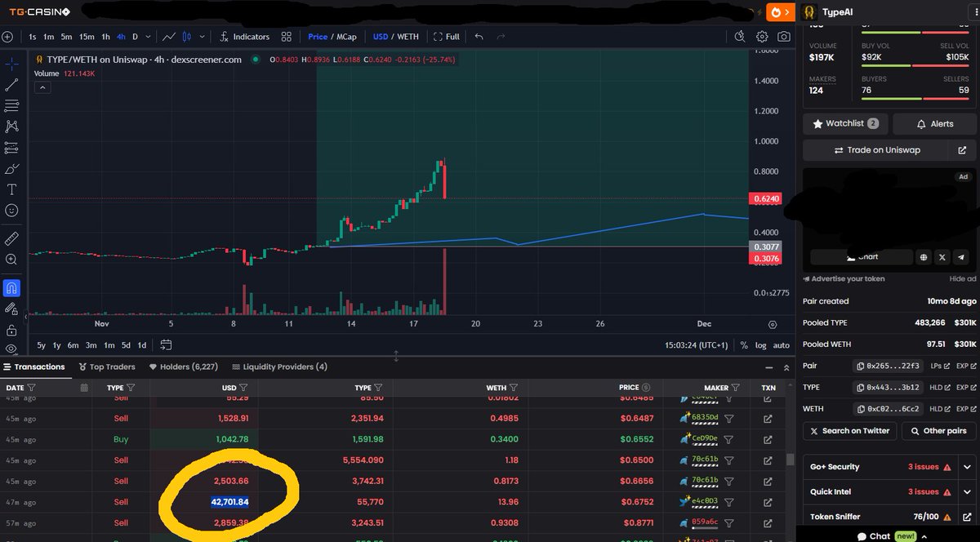Select the XABCD pattern tool

coord(11,127)
